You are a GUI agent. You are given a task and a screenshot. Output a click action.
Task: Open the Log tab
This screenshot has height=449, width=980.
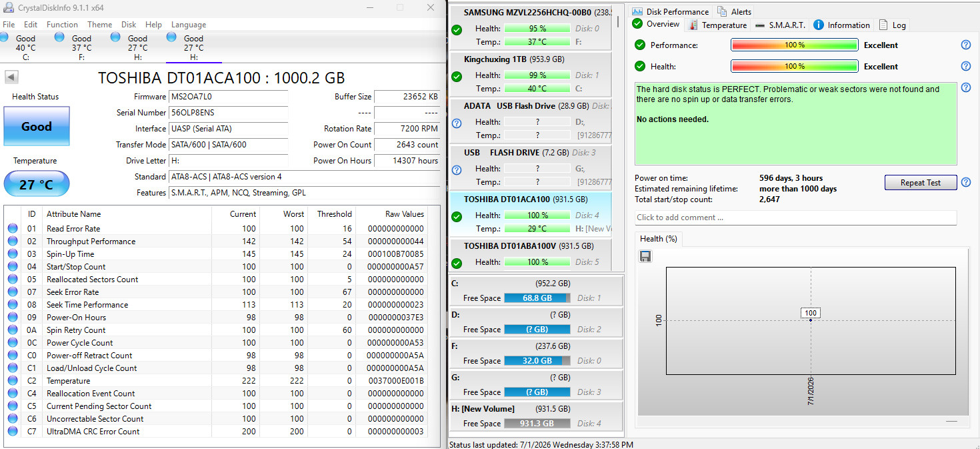pyautogui.click(x=892, y=25)
